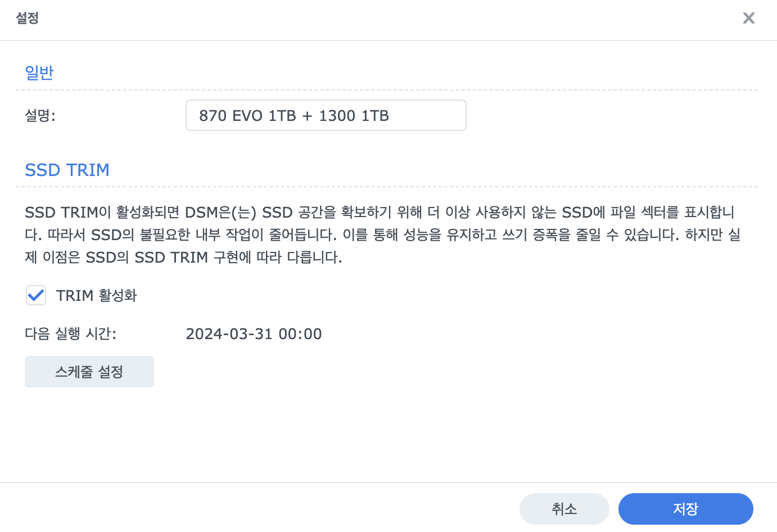The height and width of the screenshot is (532, 777).
Task: Click the 설정 dialog title text
Action: [x=27, y=18]
